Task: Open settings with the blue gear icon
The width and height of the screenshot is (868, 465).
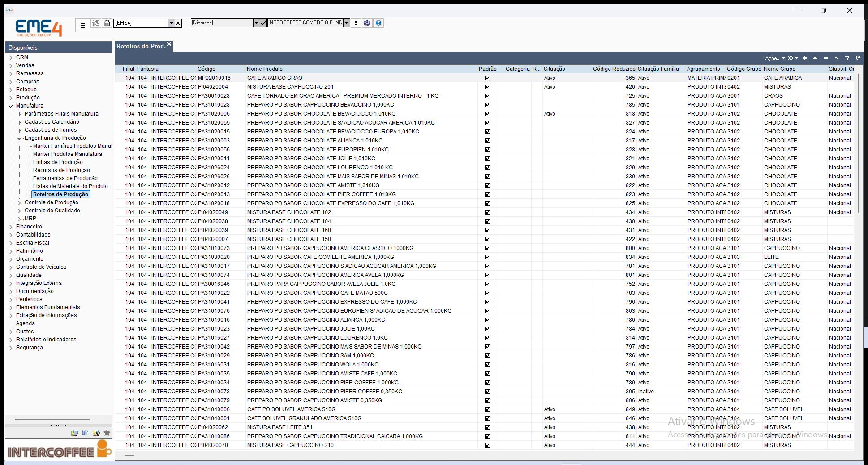Action: [x=367, y=23]
